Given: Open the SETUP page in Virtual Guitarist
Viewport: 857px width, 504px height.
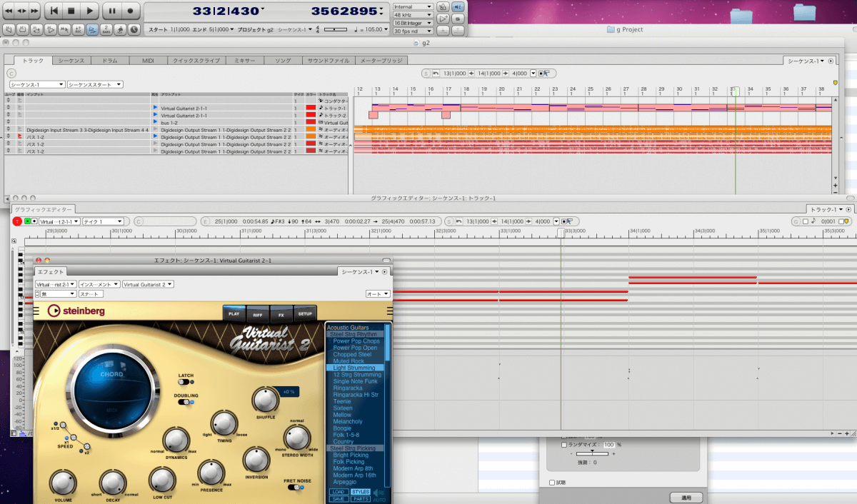Looking at the screenshot, I should tap(305, 313).
